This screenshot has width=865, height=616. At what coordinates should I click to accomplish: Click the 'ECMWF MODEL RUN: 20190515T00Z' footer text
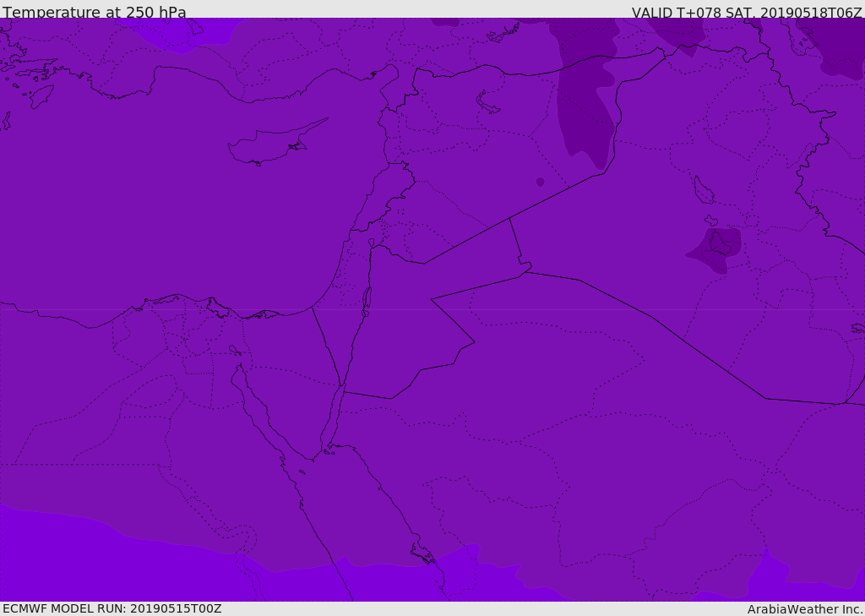(x=112, y=608)
